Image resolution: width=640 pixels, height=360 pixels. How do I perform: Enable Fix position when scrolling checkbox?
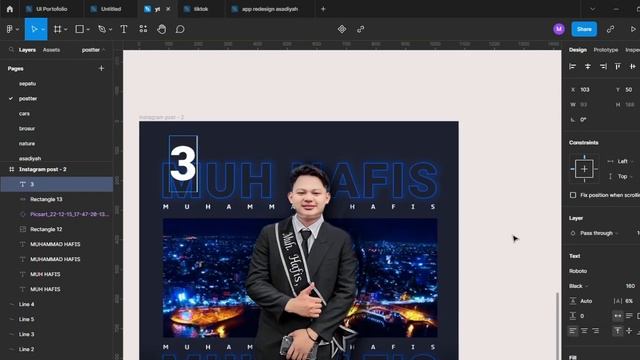pyautogui.click(x=573, y=195)
